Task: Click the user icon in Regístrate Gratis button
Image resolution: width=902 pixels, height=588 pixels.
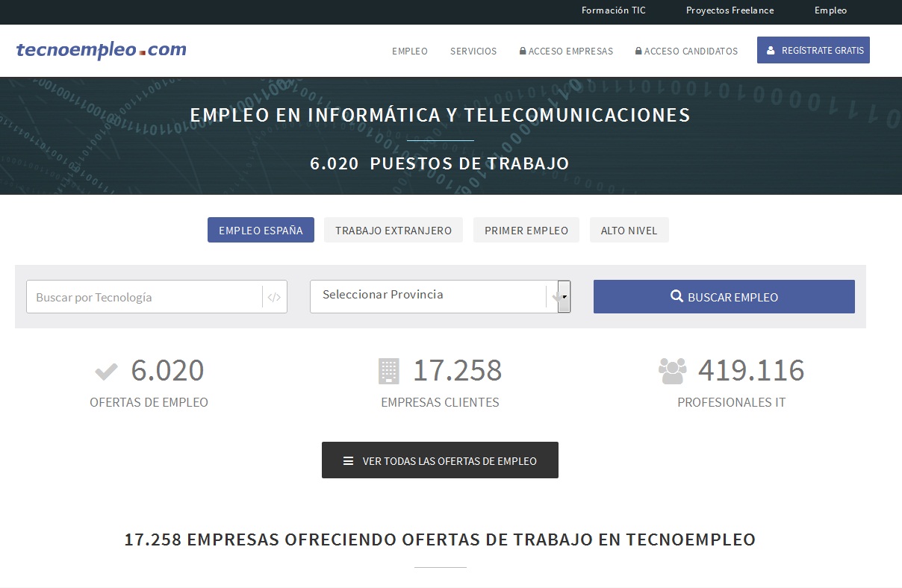Action: [771, 51]
